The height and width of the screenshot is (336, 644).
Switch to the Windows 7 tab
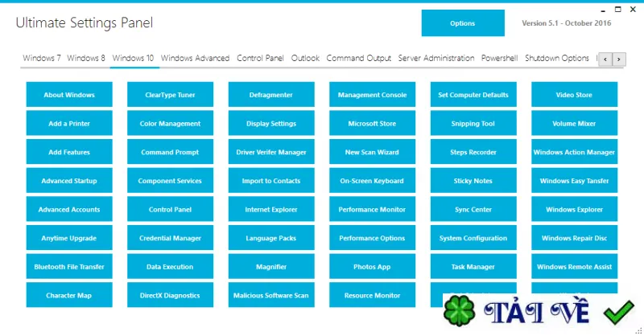pos(42,58)
